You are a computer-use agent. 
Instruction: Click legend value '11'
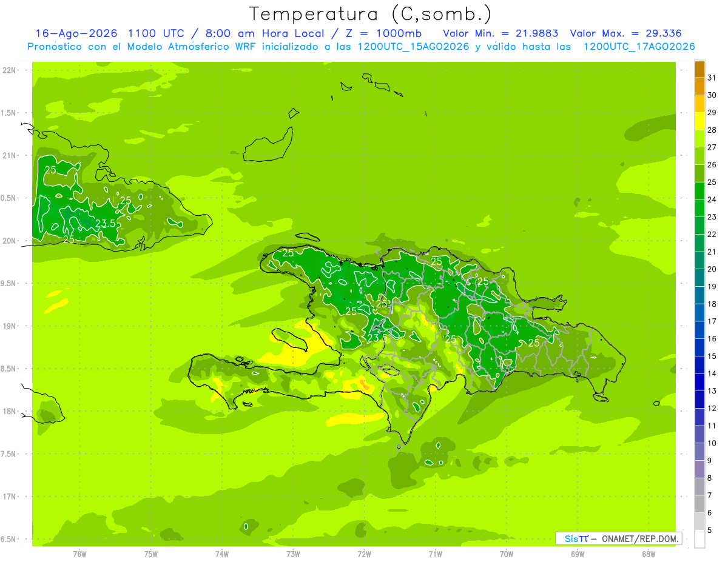coord(712,426)
